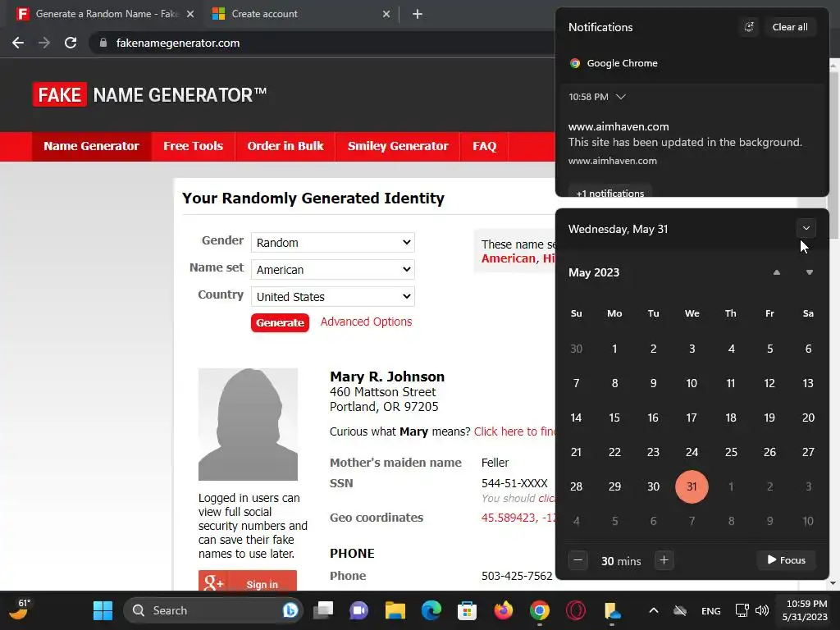
Task: Switch to the Create account tab
Action: coord(300,14)
